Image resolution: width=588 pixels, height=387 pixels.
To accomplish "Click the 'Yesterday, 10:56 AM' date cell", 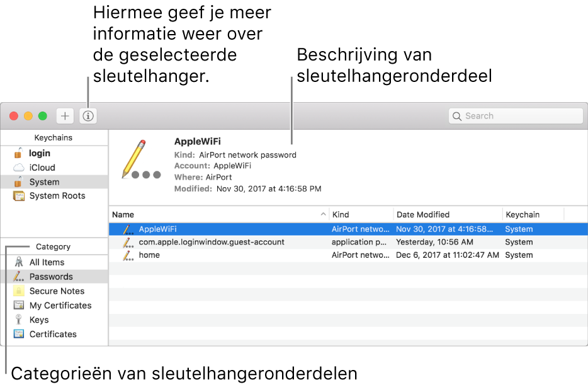I will coord(434,242).
